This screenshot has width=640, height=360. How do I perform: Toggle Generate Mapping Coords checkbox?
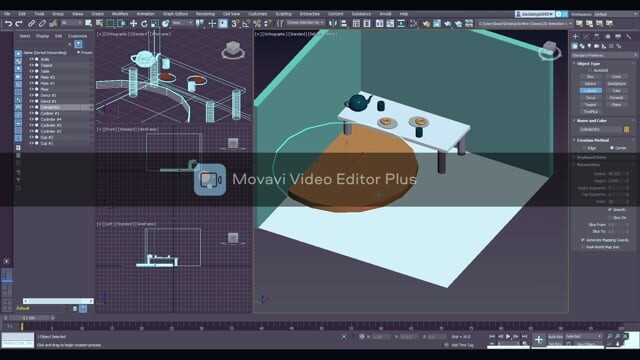583,240
